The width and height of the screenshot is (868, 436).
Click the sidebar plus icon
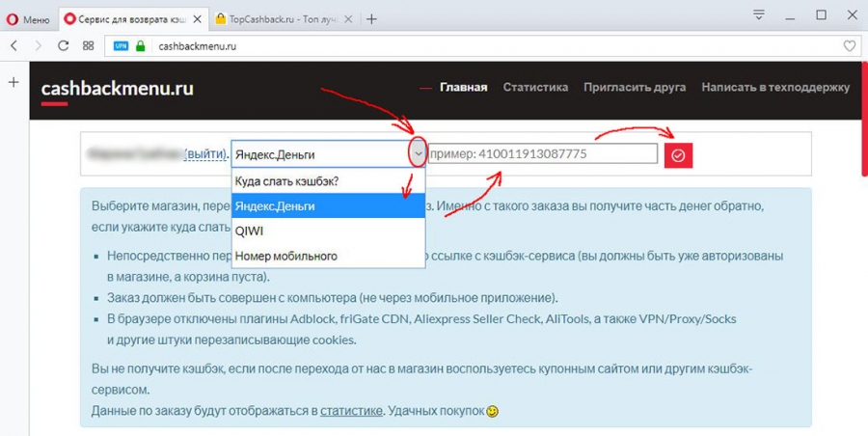click(14, 83)
